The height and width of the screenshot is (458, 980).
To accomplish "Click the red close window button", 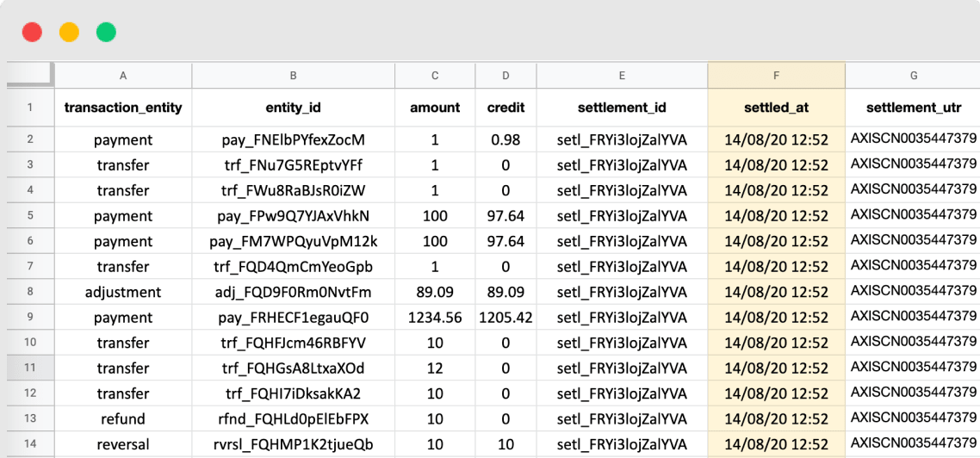I will [32, 33].
